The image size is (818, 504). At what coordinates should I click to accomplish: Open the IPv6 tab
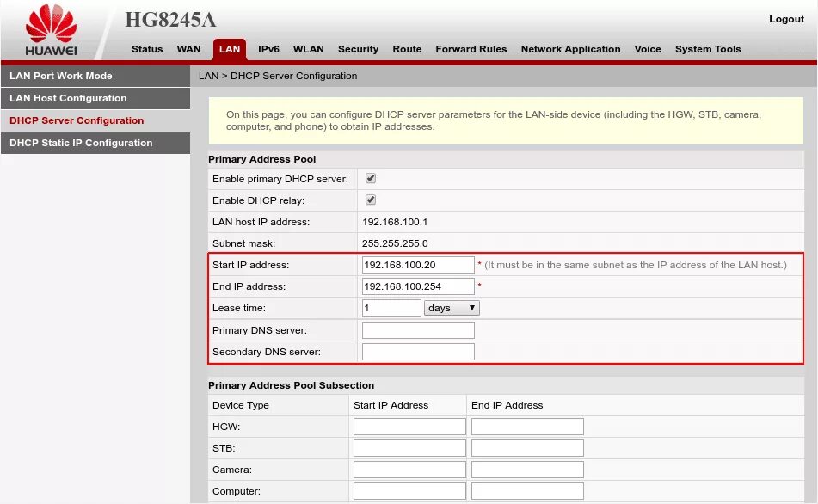click(268, 49)
